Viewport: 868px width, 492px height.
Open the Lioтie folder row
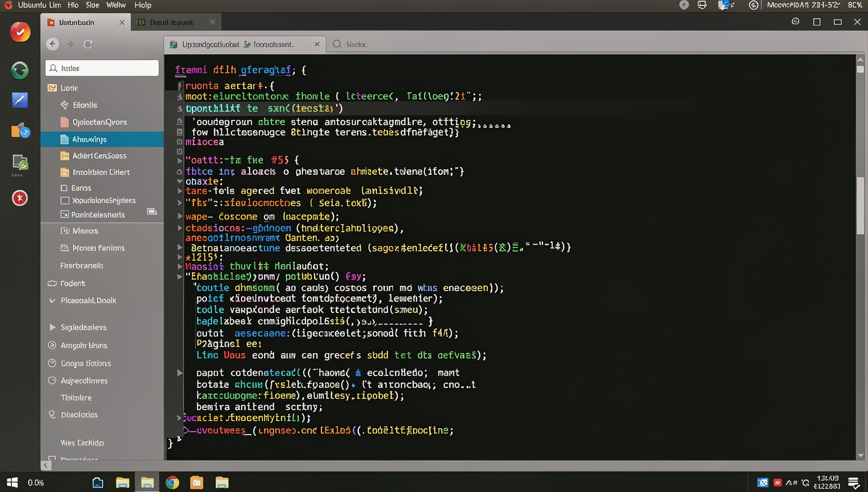point(102,88)
